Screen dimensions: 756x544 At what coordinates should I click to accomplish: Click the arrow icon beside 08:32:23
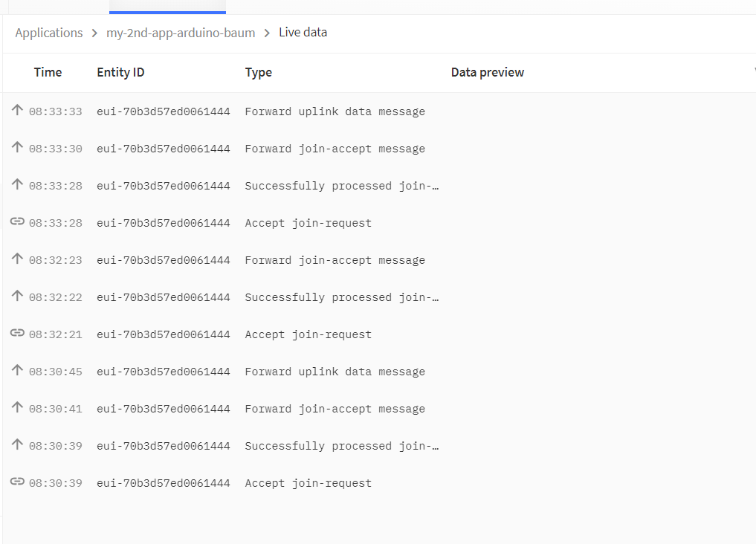point(17,259)
